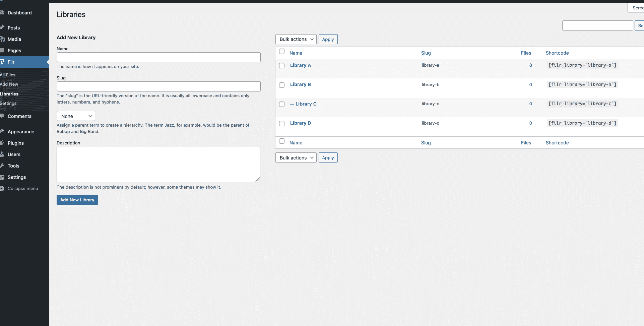
Task: Select the library-b shortcode text
Action: click(x=582, y=84)
